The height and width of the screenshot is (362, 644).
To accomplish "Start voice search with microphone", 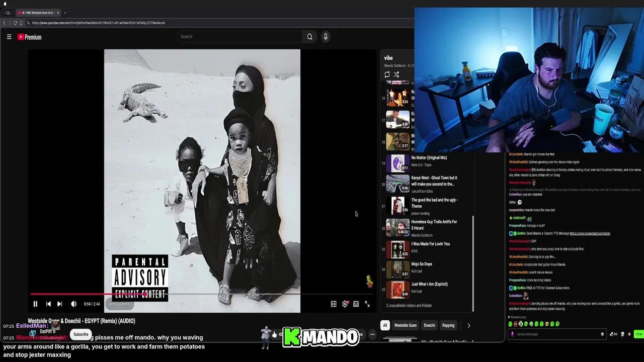I will pyautogui.click(x=326, y=36).
